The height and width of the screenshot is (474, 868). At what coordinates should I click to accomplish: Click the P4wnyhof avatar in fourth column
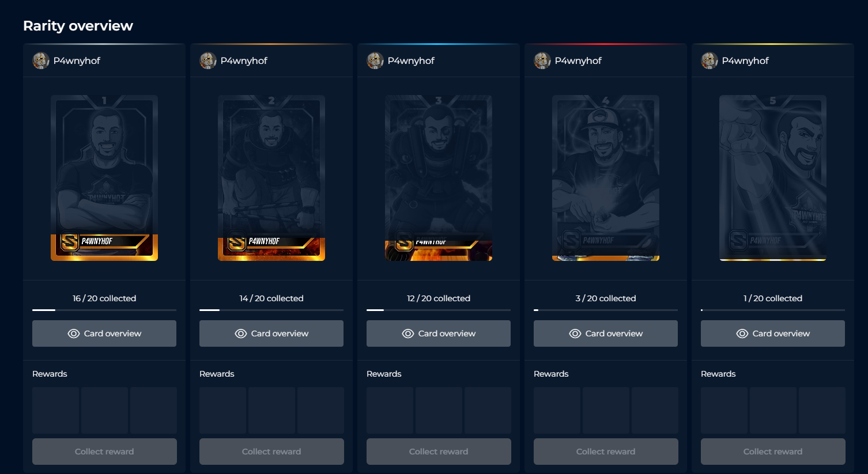[x=542, y=60]
